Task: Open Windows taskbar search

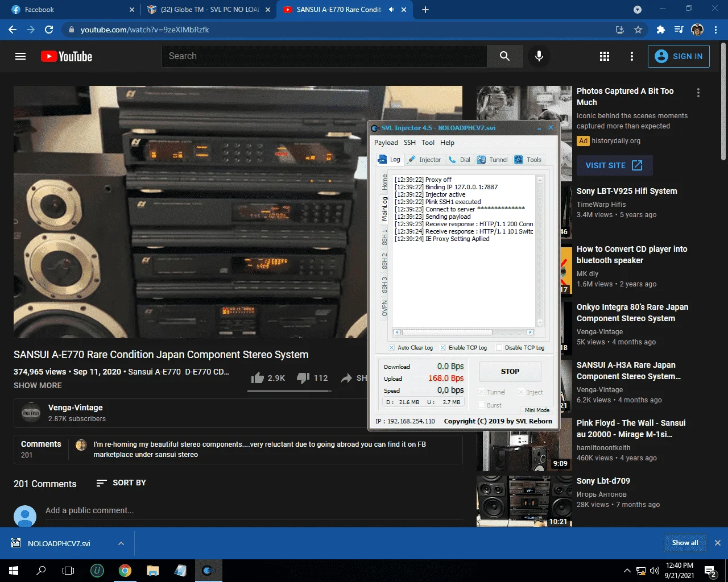Action: (41, 571)
